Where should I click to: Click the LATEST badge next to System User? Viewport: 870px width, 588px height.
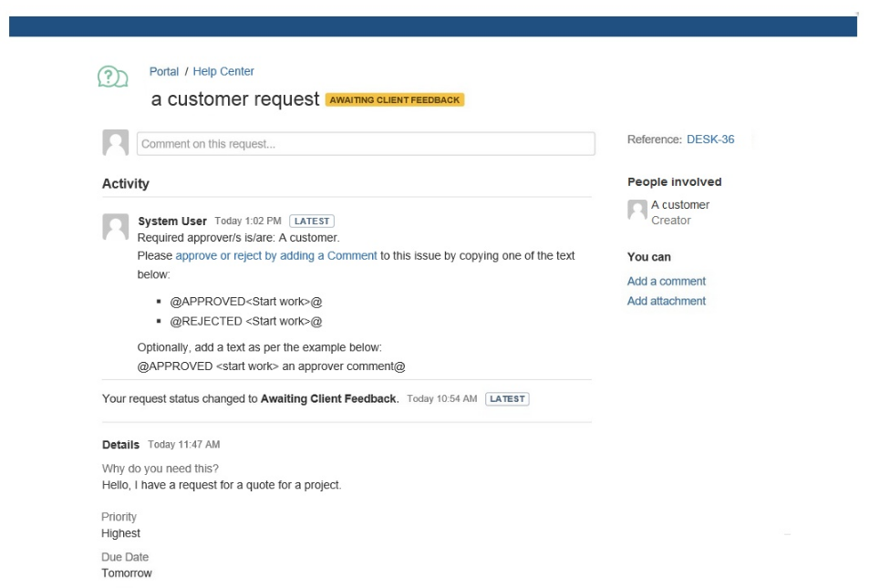(x=312, y=222)
